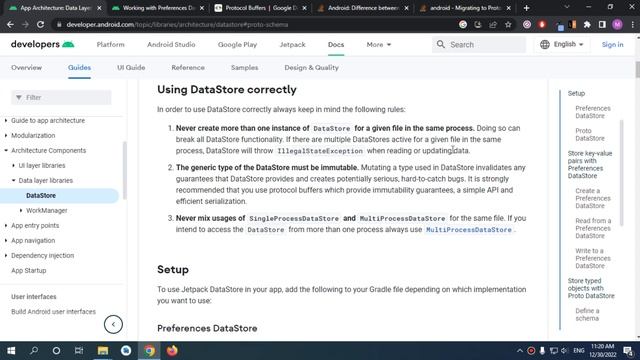640x360 pixels.
Task: Go forward in browser history
Action: point(25,24)
